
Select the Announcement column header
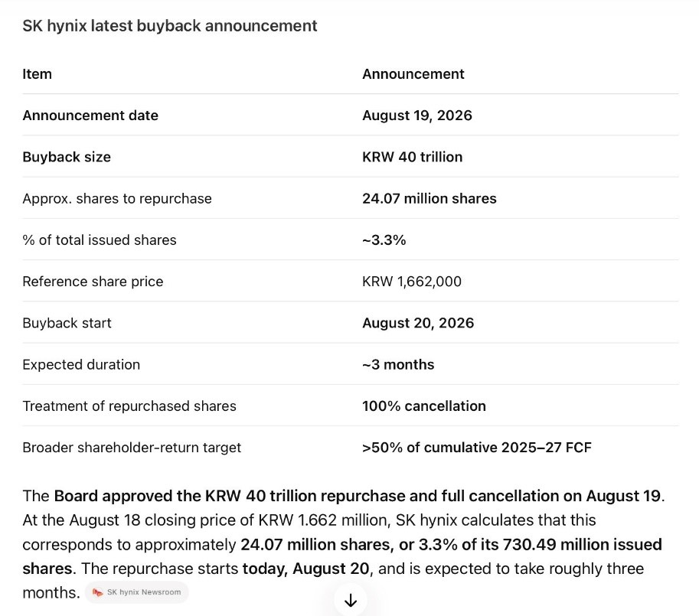(x=413, y=74)
